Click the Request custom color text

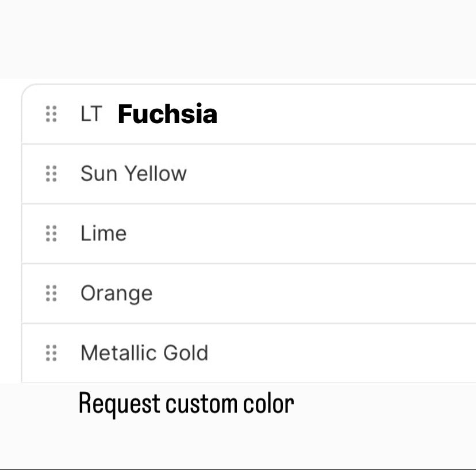(x=186, y=404)
